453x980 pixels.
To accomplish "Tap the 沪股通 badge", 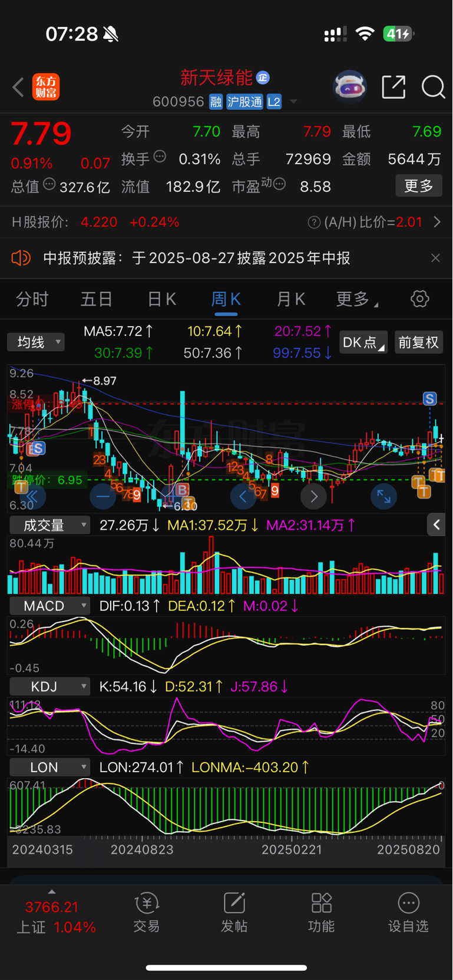I will point(244,102).
